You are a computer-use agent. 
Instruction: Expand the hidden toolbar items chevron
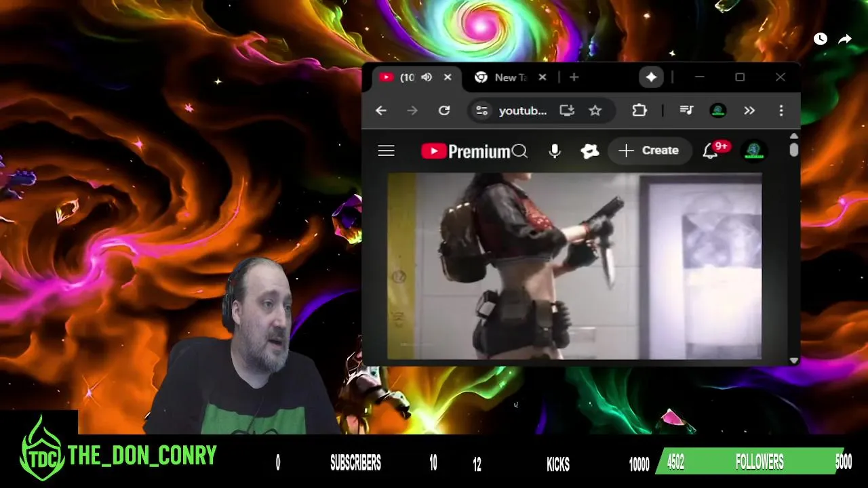click(x=749, y=110)
